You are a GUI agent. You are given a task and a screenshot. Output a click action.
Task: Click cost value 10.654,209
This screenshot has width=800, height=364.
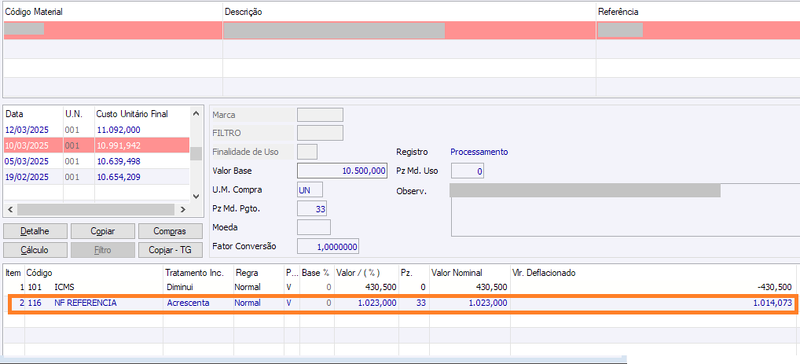pos(118,177)
